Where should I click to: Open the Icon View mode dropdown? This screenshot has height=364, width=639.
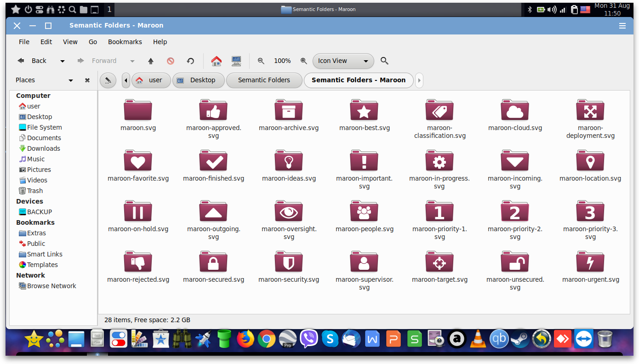click(x=343, y=61)
